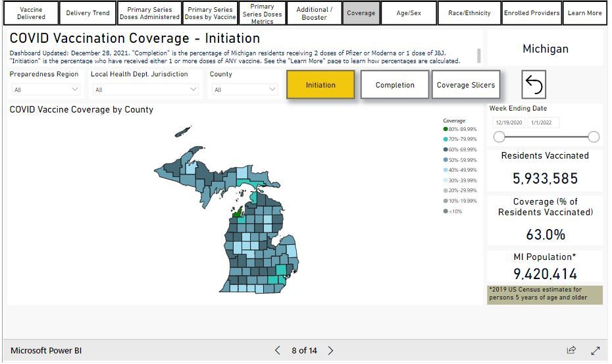Click the back arrow undo button
The image size is (612, 364).
pyautogui.click(x=534, y=85)
